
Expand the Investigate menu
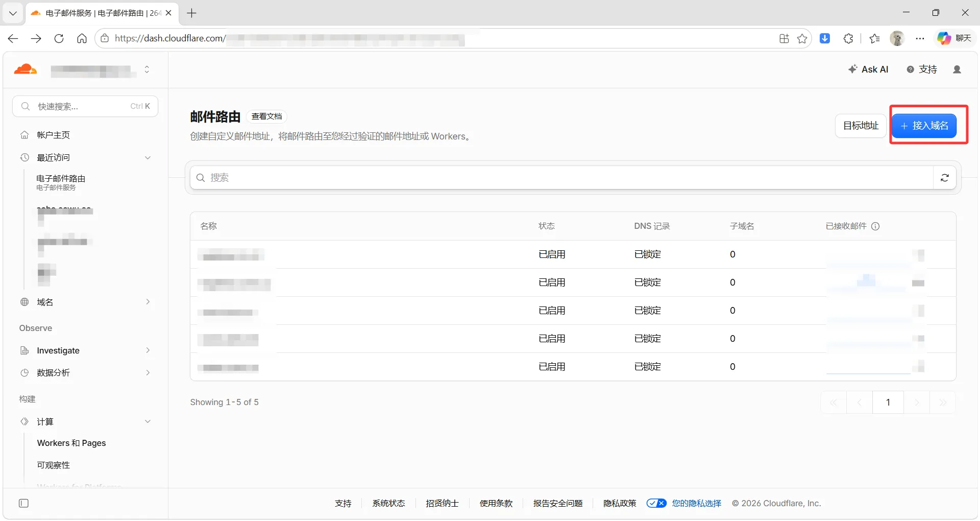coord(148,350)
